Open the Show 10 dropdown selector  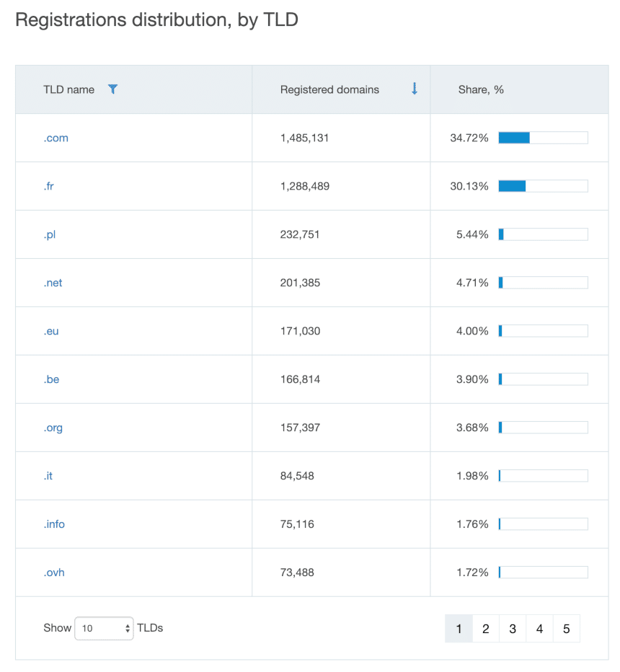104,628
